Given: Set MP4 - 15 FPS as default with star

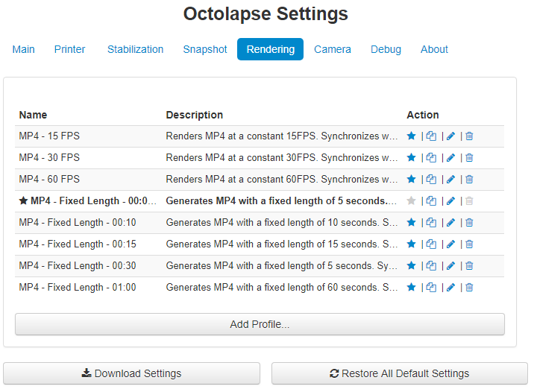Looking at the screenshot, I should pyautogui.click(x=411, y=136).
